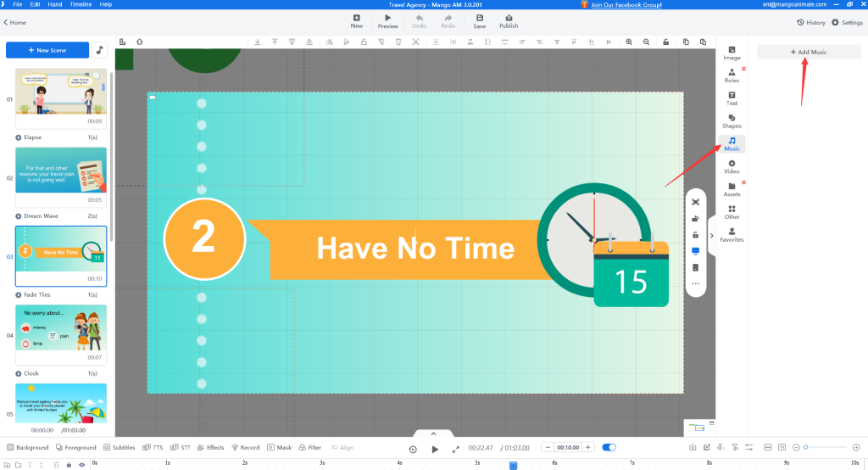Zoom in canvas with magnifier plus
Screen dimensions: 868x470
pos(629,42)
